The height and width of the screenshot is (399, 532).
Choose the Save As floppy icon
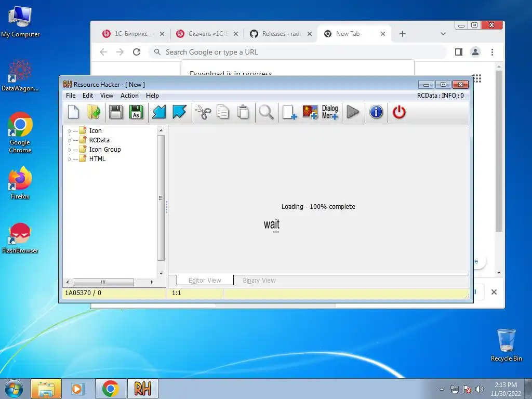coord(136,112)
